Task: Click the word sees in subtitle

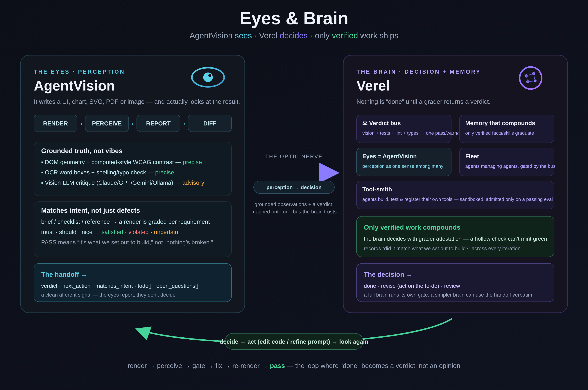Action: [x=243, y=36]
